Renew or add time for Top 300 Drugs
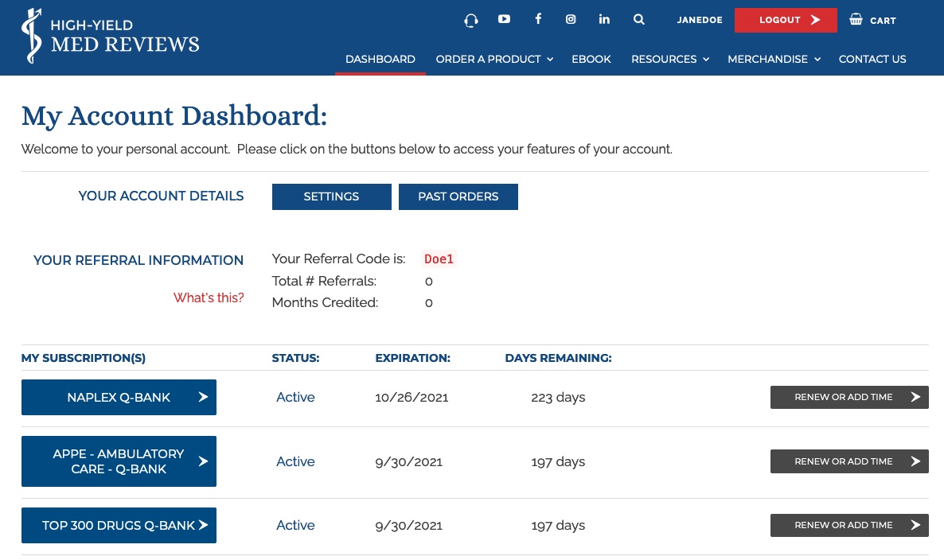This screenshot has width=944, height=560. click(x=849, y=525)
